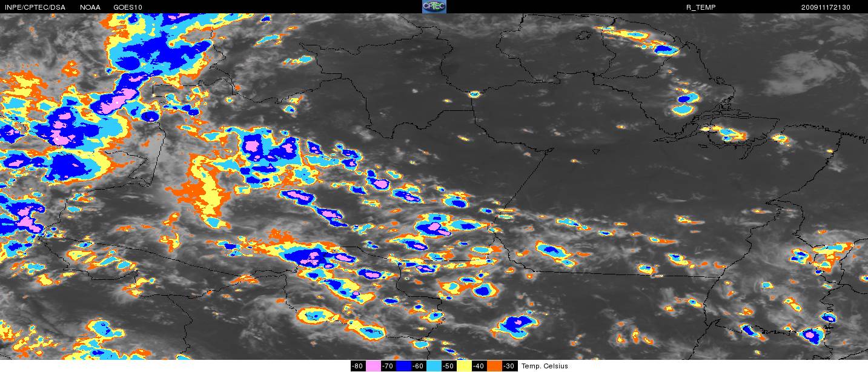
Task: Click the NOAA label in the header
Action: (90, 7)
